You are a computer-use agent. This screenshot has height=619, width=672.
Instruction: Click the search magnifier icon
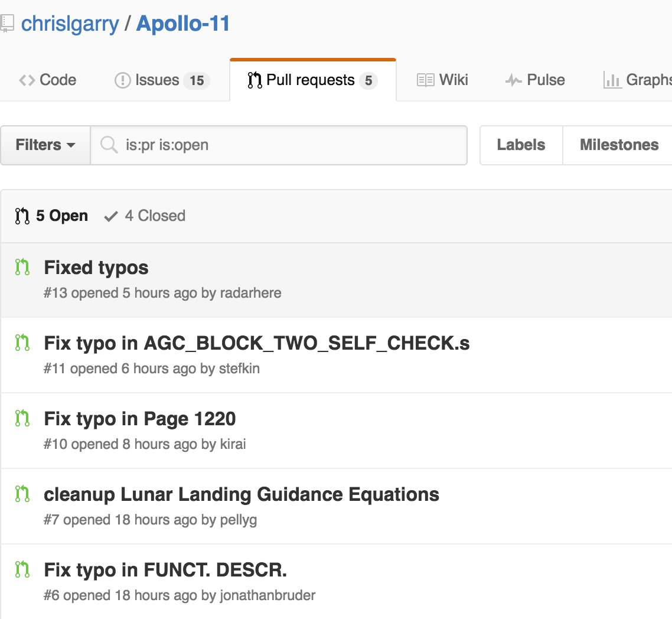point(109,145)
